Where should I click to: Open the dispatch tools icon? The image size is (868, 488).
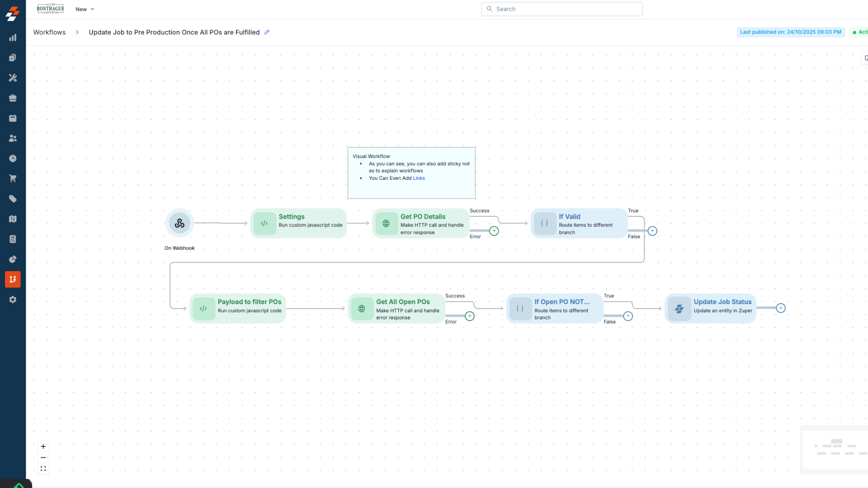[x=13, y=78]
